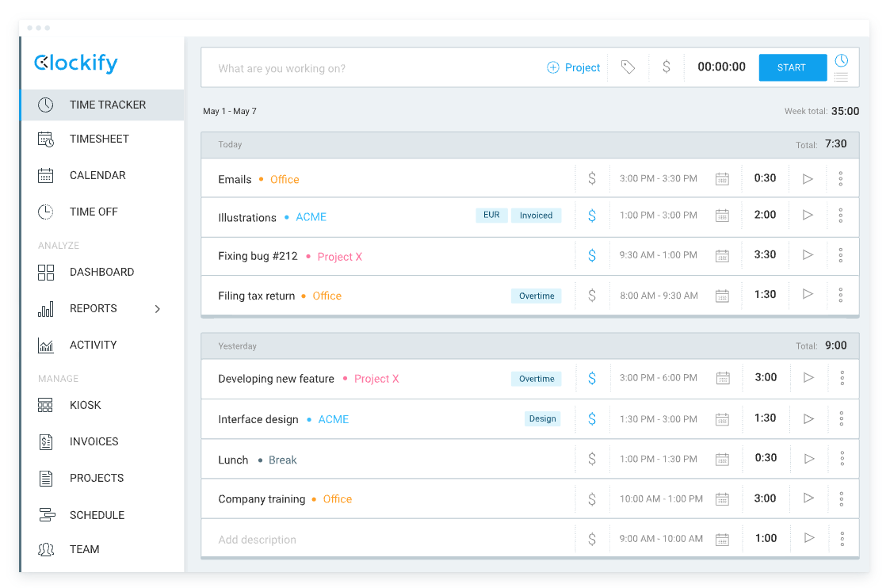The image size is (890, 588).
Task: Select timer mode clock icon
Action: [841, 60]
